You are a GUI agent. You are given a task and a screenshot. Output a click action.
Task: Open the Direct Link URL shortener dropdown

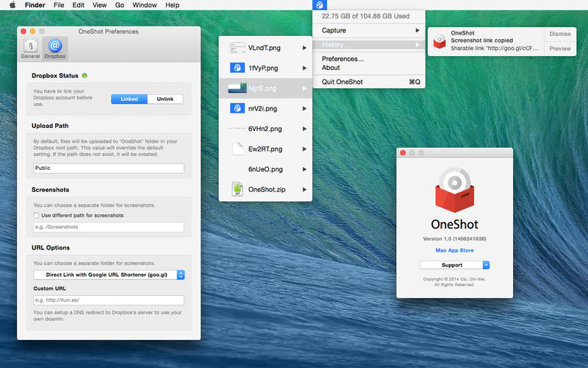[109, 275]
